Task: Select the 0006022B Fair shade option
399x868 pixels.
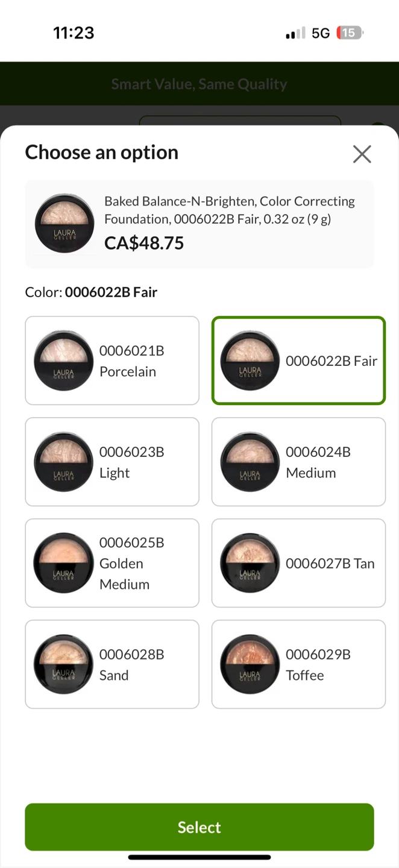Action: pos(298,360)
